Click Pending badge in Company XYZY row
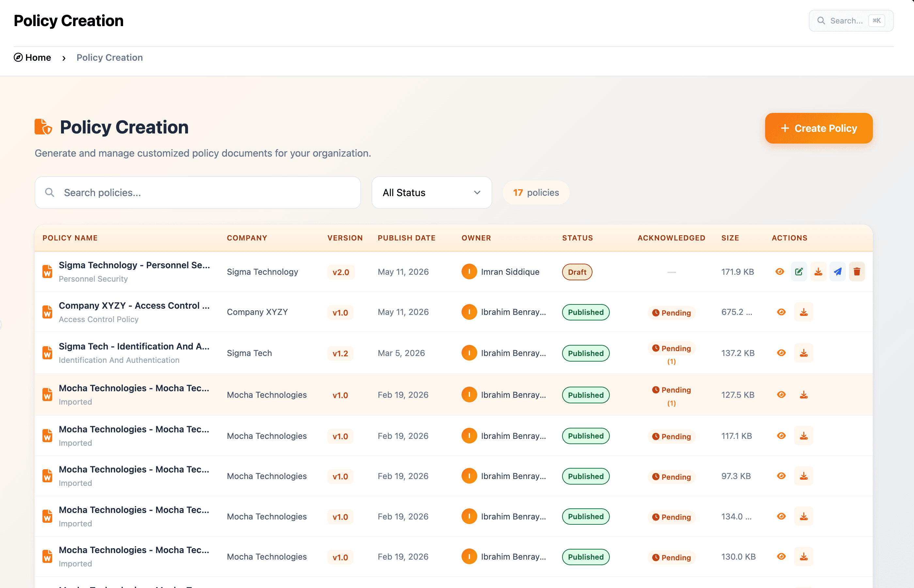This screenshot has width=914, height=588. (671, 313)
